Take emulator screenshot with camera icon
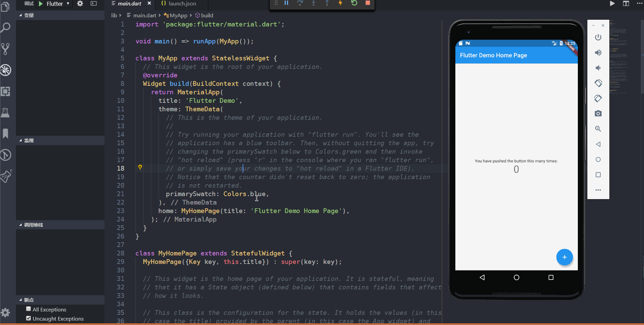The image size is (644, 325). [598, 114]
